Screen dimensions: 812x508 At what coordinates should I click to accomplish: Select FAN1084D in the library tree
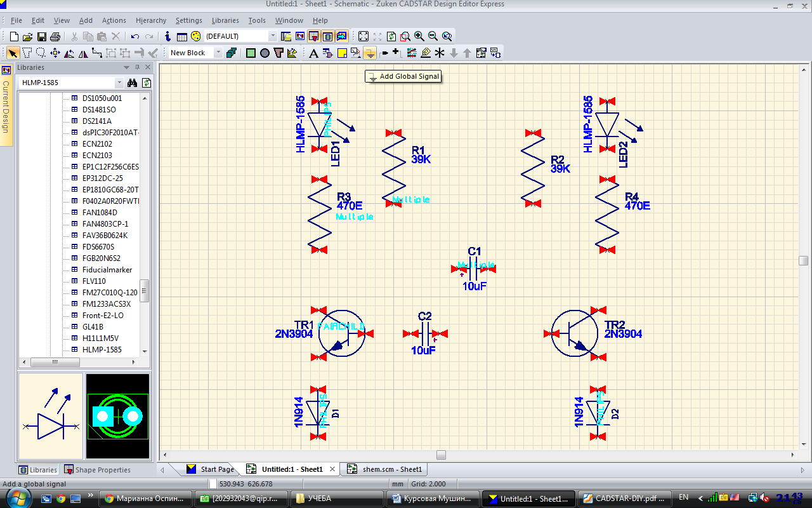pos(100,213)
